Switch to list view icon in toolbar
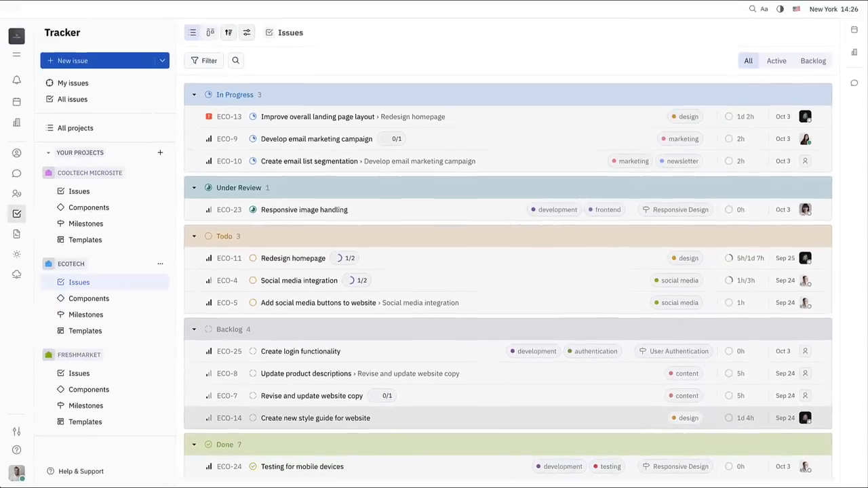 coord(193,33)
